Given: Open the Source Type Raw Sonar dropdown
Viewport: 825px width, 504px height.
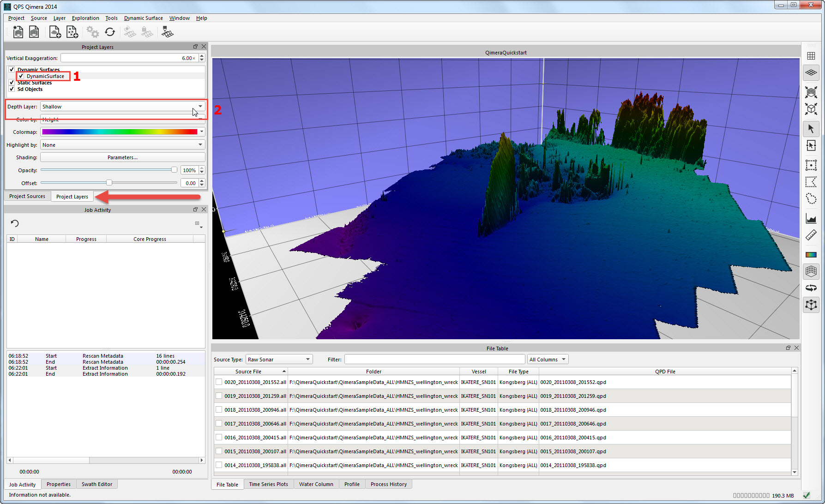Looking at the screenshot, I should coord(279,360).
